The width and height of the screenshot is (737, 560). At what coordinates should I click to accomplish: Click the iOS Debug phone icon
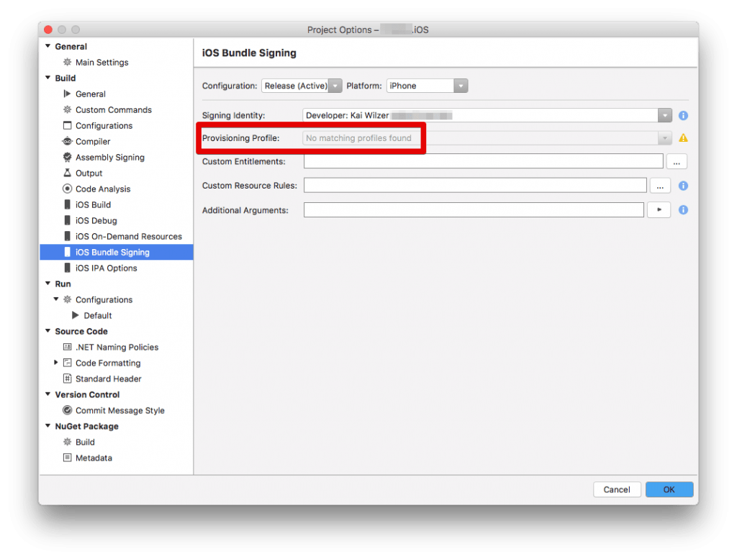(x=67, y=220)
